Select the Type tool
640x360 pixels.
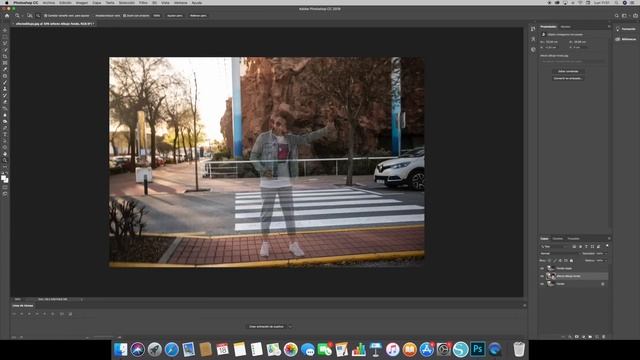tap(5, 135)
